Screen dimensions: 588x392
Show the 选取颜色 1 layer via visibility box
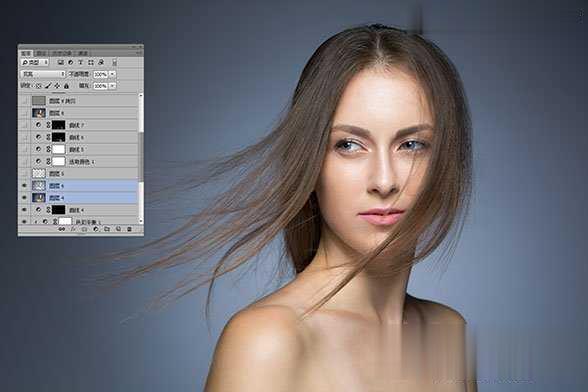click(24, 161)
